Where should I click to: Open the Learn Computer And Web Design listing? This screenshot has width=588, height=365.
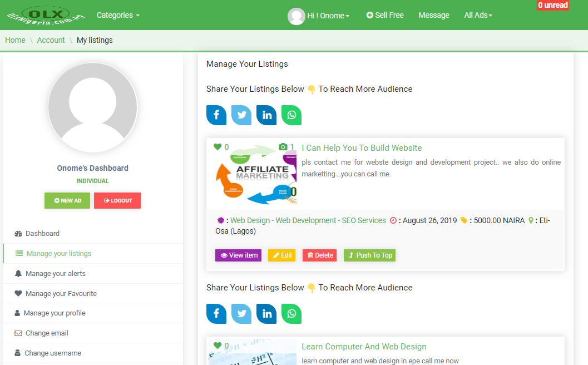364,346
